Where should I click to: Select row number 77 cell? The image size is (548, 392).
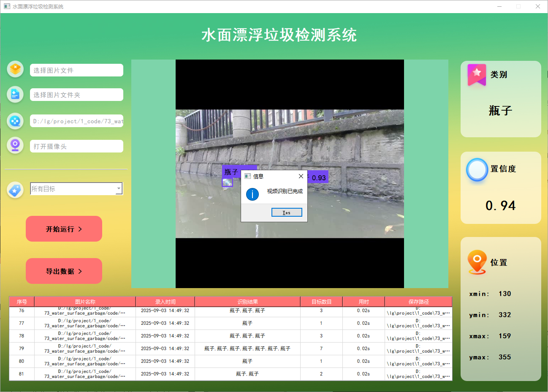[22, 323]
